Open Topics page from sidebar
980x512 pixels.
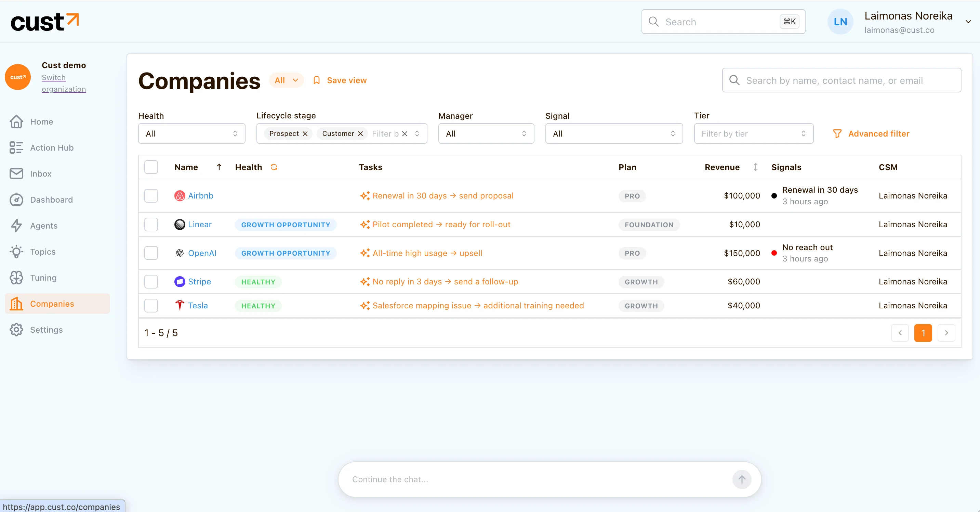pyautogui.click(x=57, y=252)
